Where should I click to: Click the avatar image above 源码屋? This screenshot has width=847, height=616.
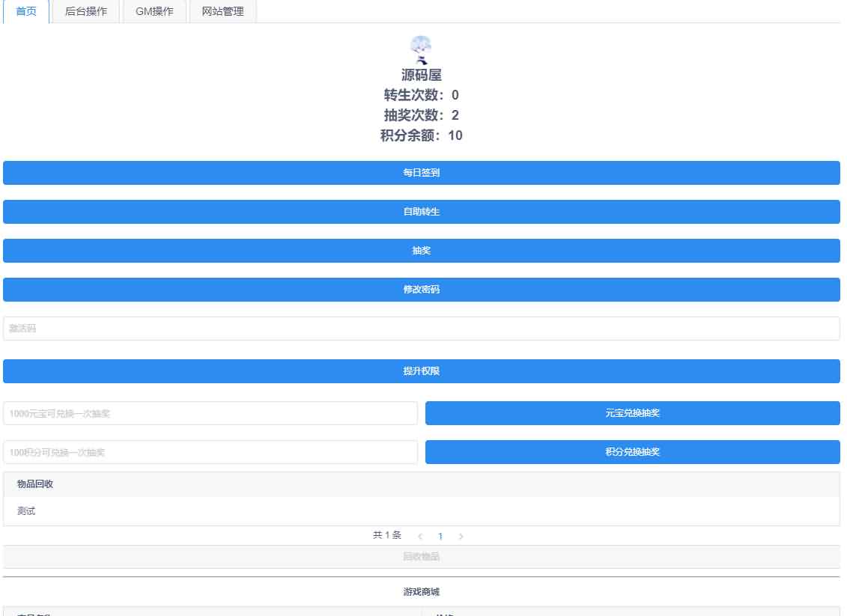(x=421, y=49)
